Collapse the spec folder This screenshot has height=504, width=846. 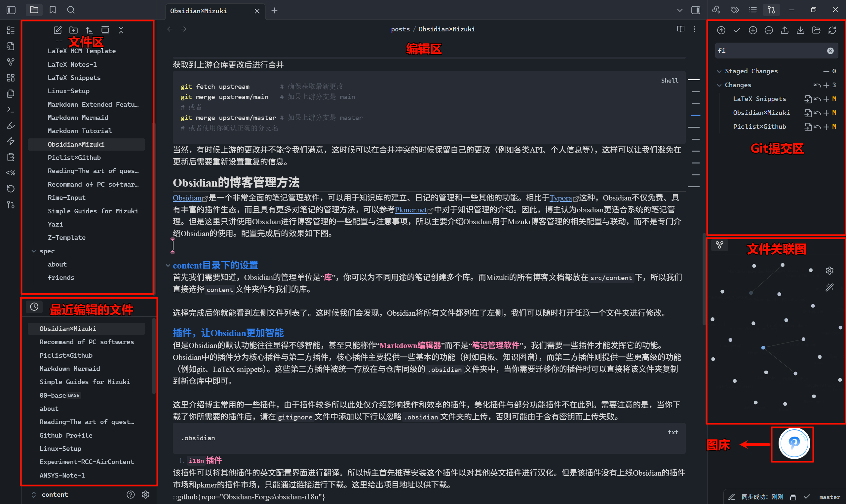point(34,251)
